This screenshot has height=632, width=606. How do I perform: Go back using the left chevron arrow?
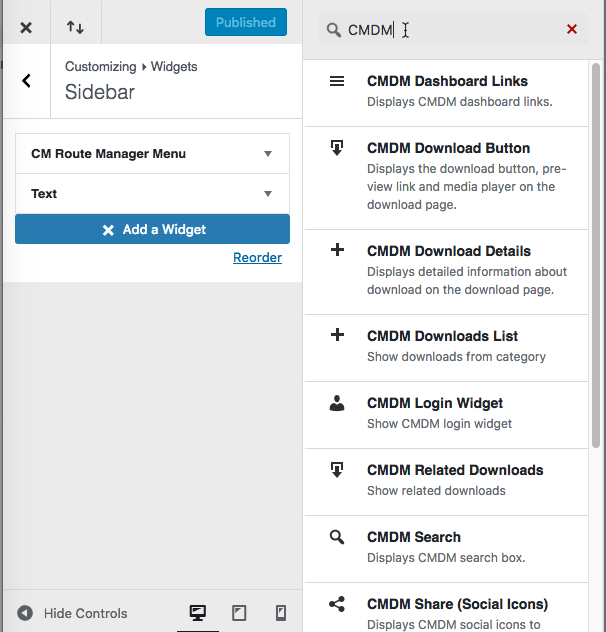[x=26, y=81]
